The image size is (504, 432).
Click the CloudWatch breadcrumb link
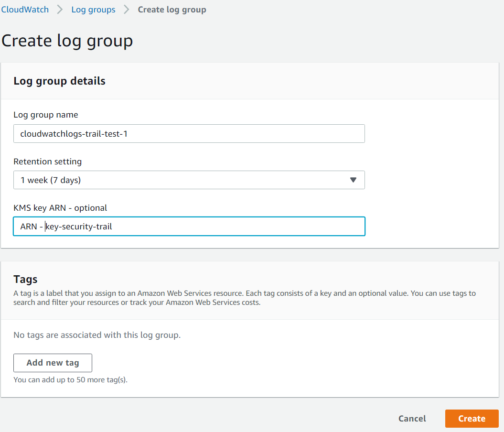coord(25,10)
